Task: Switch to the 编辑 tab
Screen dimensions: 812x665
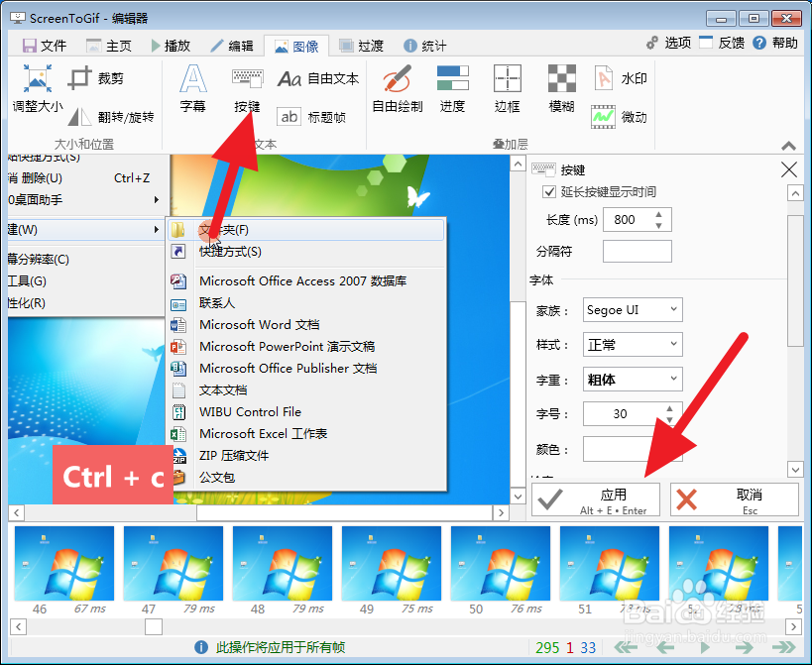Action: click(232, 46)
